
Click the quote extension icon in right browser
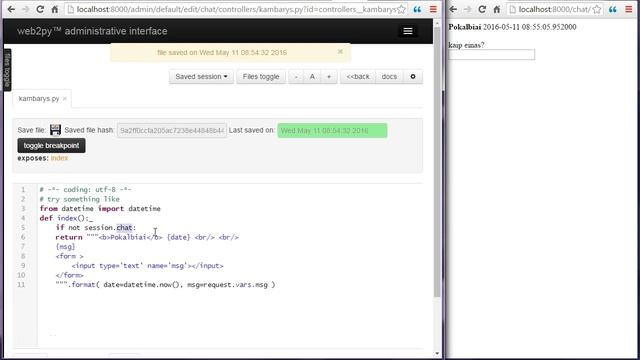(x=613, y=9)
